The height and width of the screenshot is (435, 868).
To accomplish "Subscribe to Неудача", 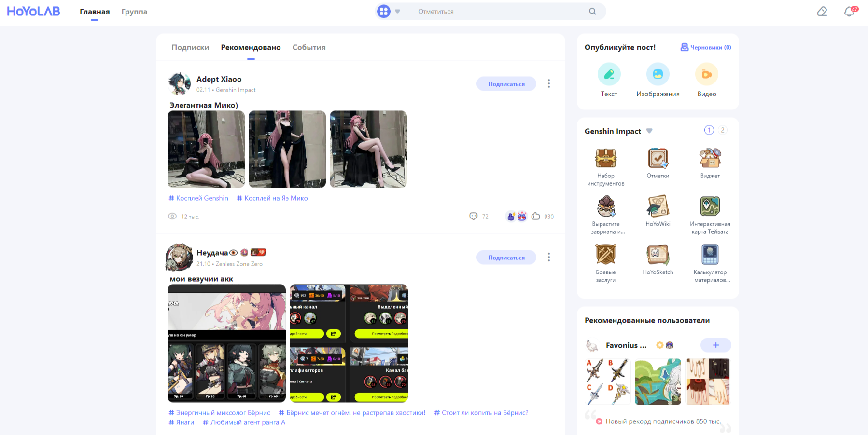I will point(506,258).
